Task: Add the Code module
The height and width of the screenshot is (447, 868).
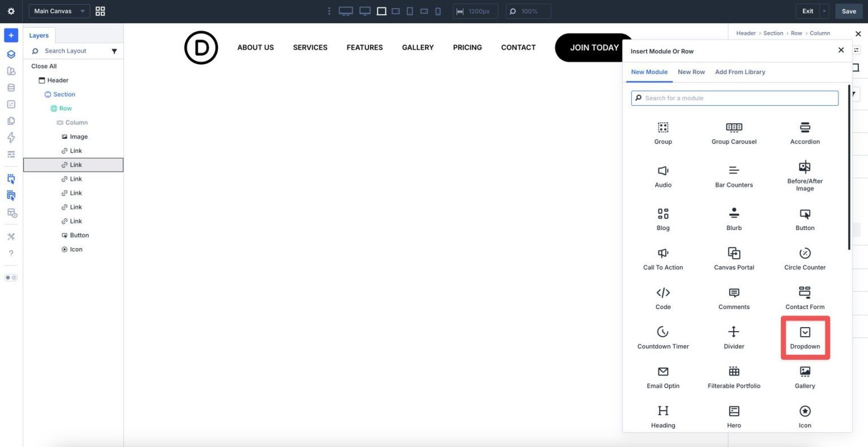Action: (663, 298)
